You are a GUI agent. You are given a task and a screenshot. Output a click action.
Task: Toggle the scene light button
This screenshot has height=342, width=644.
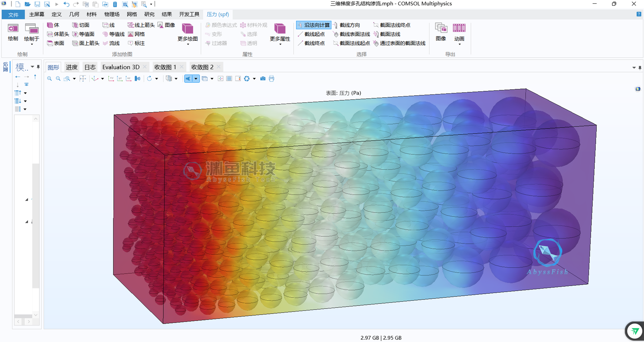pos(188,79)
